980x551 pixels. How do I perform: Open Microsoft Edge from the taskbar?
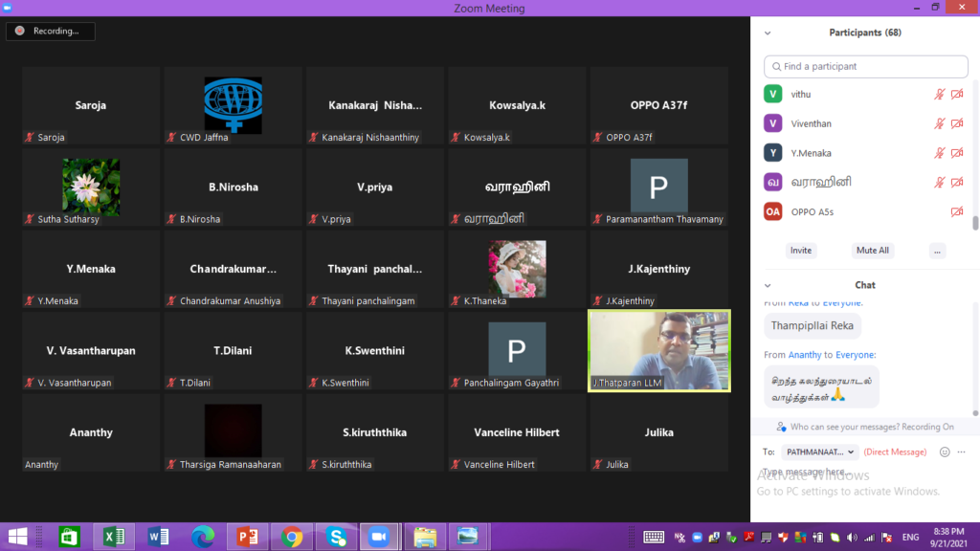point(203,537)
